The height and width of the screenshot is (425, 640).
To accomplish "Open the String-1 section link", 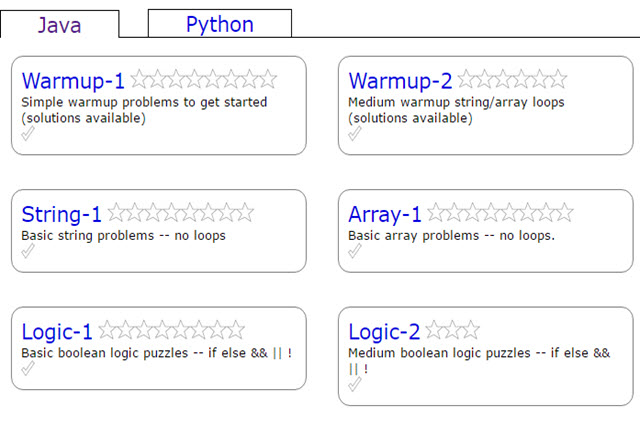I will [61, 214].
